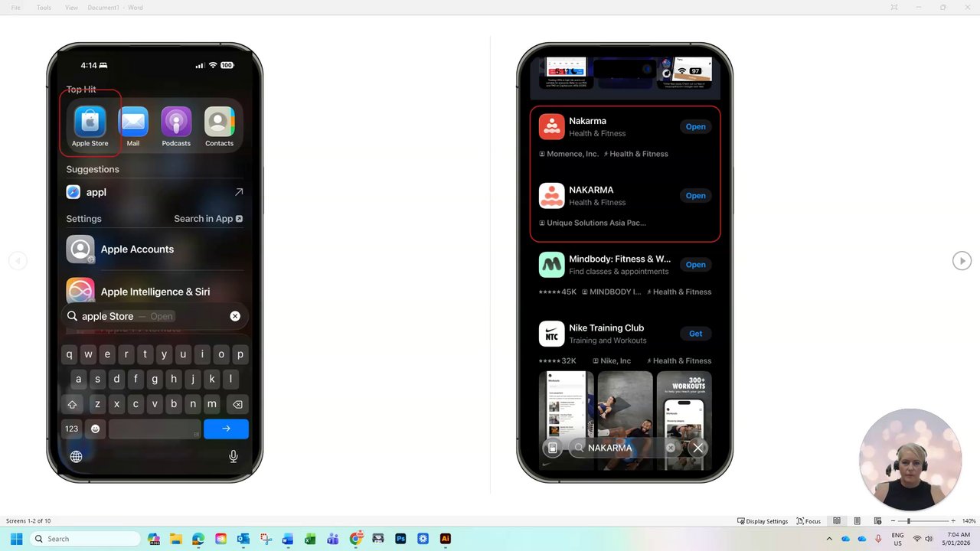Open the Tools menu
The image size is (980, 551).
click(x=44, y=8)
